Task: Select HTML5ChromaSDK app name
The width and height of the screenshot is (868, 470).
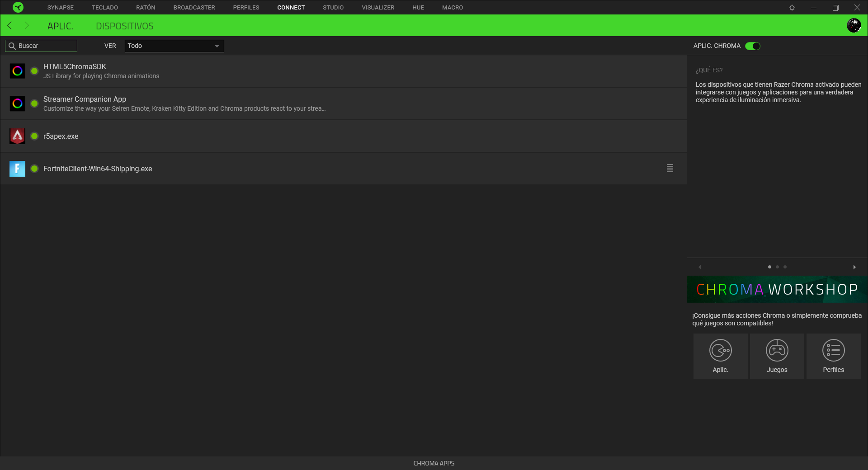Action: [x=75, y=66]
